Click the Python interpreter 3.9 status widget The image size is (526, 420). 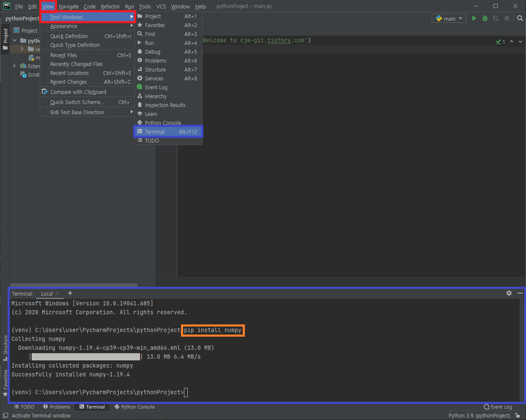click(479, 415)
